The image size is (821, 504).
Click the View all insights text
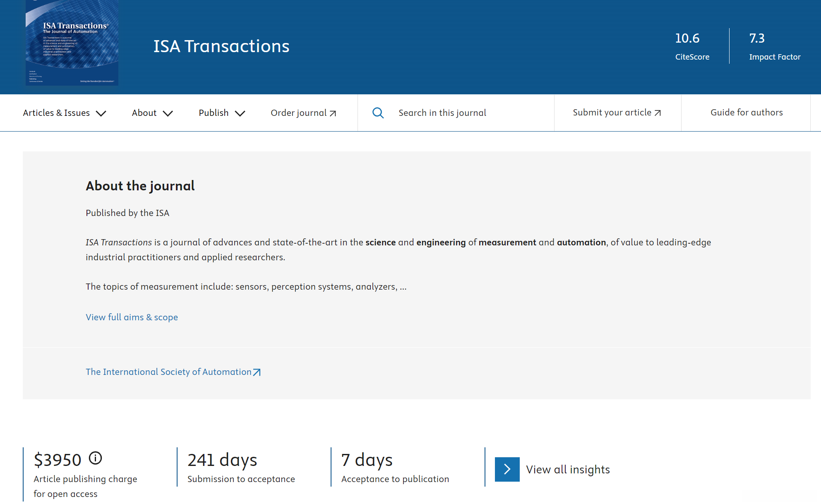(568, 470)
